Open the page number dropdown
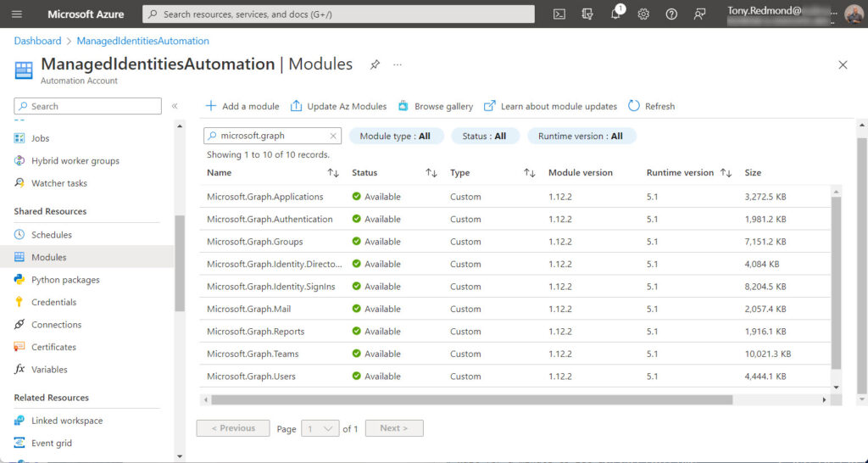The width and height of the screenshot is (868, 463). point(320,429)
